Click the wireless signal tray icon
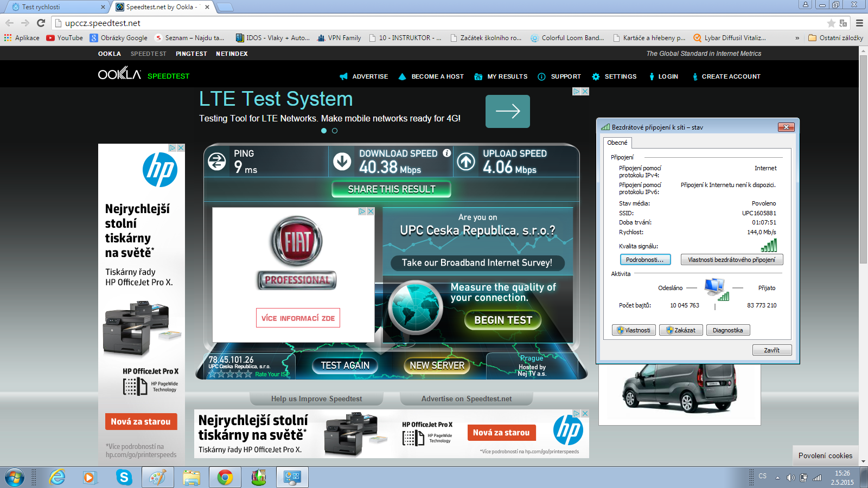Viewport: 868px width, 488px height. (817, 477)
